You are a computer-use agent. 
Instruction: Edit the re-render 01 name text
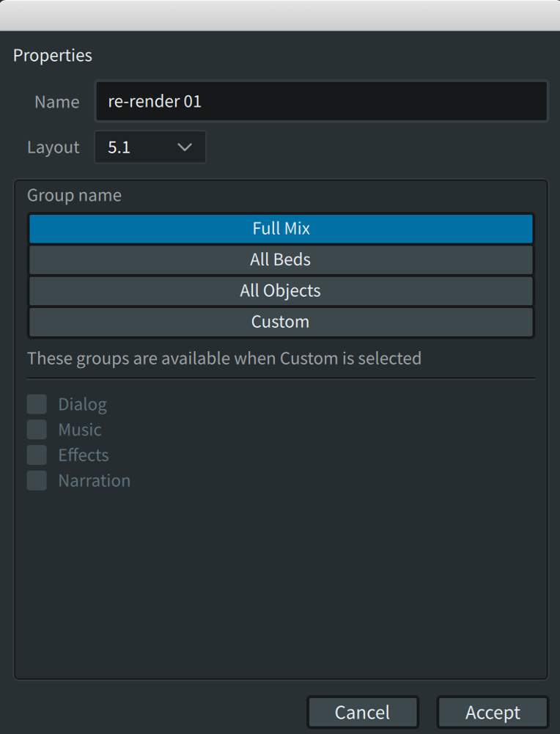[321, 101]
